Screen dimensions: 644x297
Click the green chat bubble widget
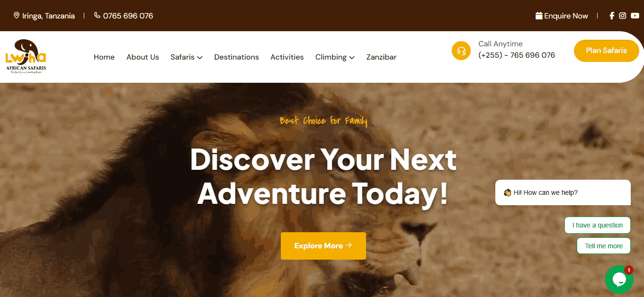619,280
